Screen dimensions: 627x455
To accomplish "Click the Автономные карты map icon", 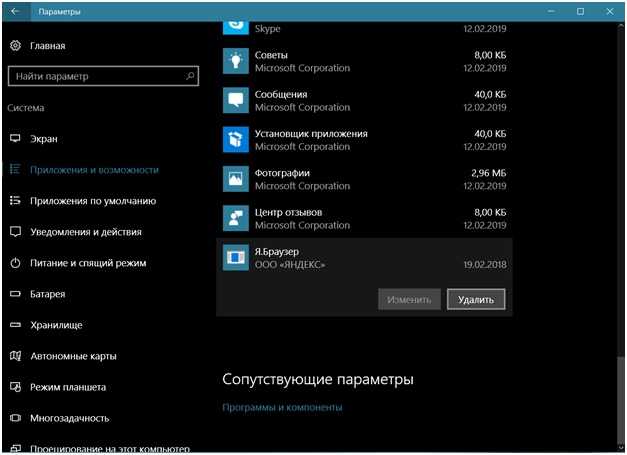I will (15, 356).
